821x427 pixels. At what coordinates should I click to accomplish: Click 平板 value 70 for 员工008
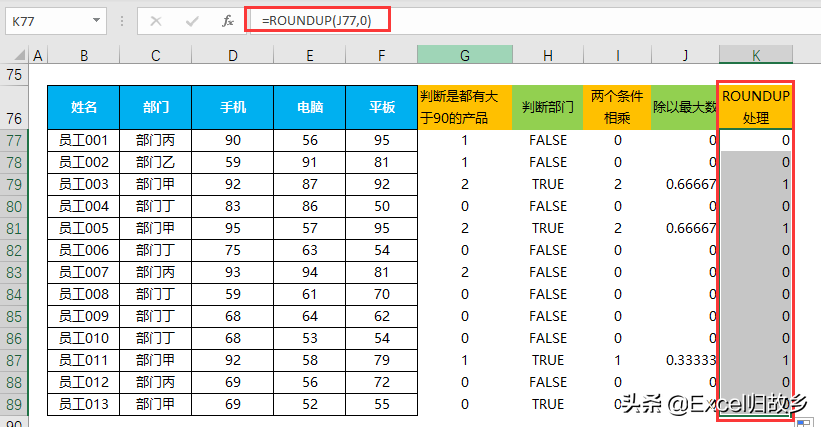pyautogui.click(x=381, y=294)
